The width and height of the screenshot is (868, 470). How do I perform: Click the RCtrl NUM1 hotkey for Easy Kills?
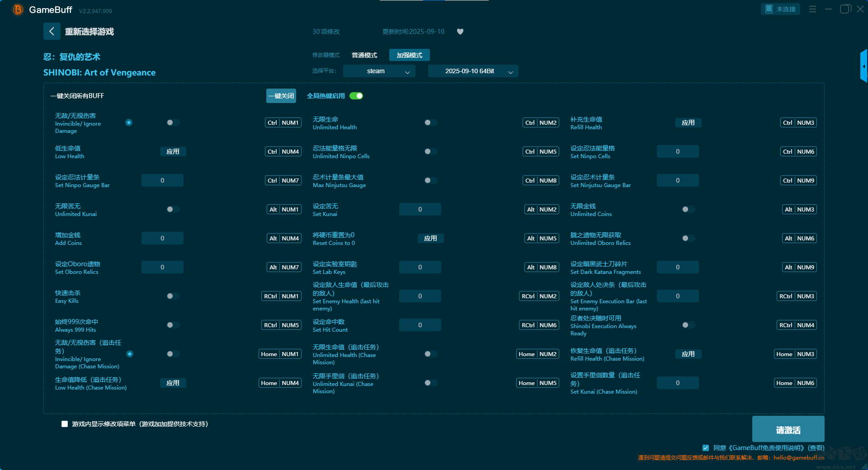click(281, 296)
